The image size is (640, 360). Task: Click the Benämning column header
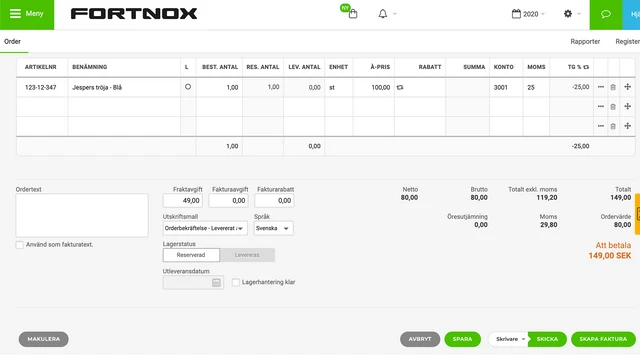(90, 67)
